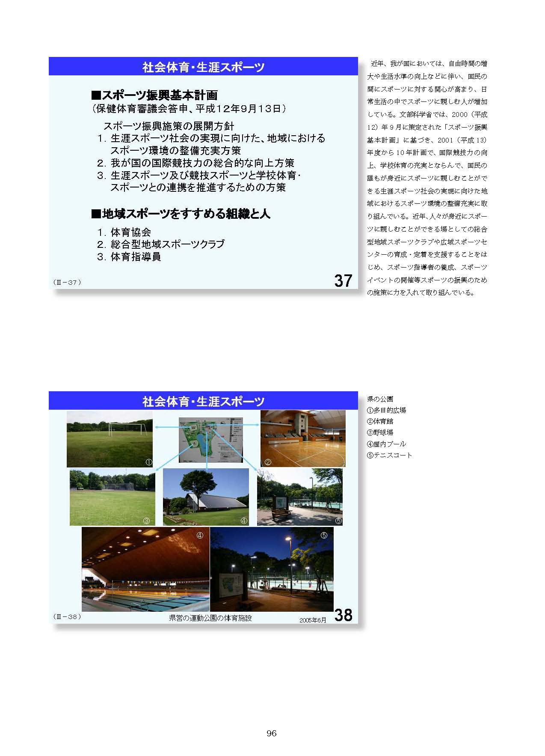545x756 pixels.
Task: Open daytime tennis court photo ⑤
Action: point(300,497)
